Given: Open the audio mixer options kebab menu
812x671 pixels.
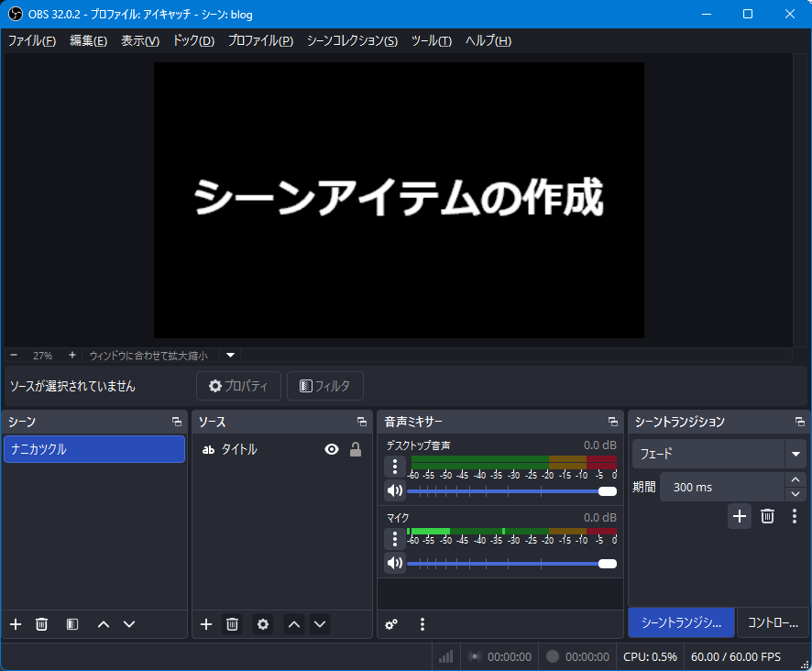Looking at the screenshot, I should [x=422, y=624].
